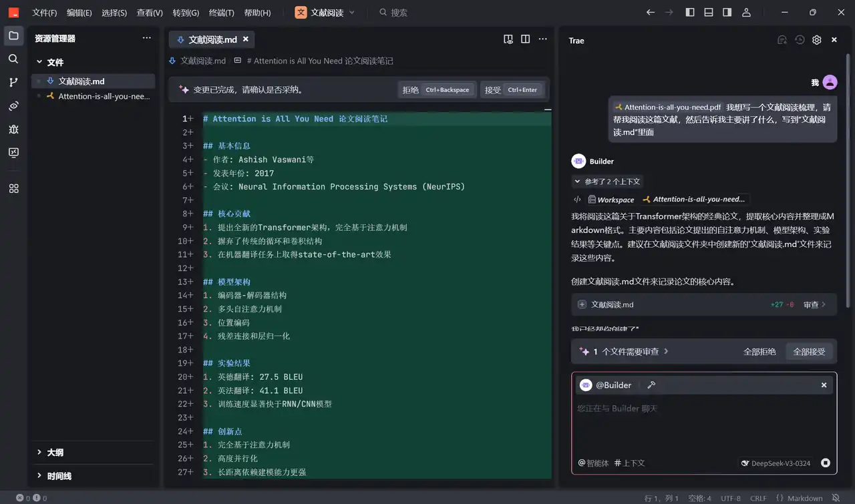Navigate forward with the right arrow
Viewport: 855px width, 504px height.
[669, 12]
